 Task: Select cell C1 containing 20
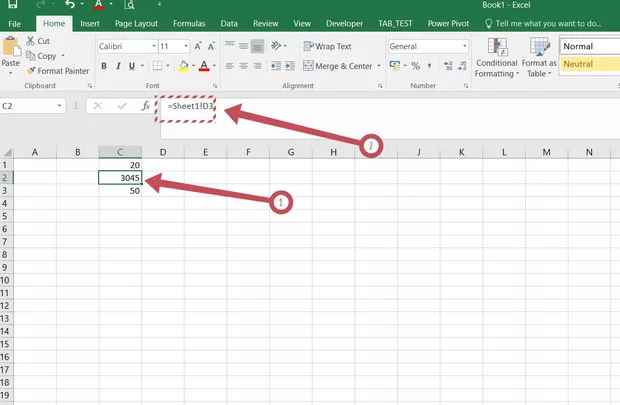click(x=120, y=165)
